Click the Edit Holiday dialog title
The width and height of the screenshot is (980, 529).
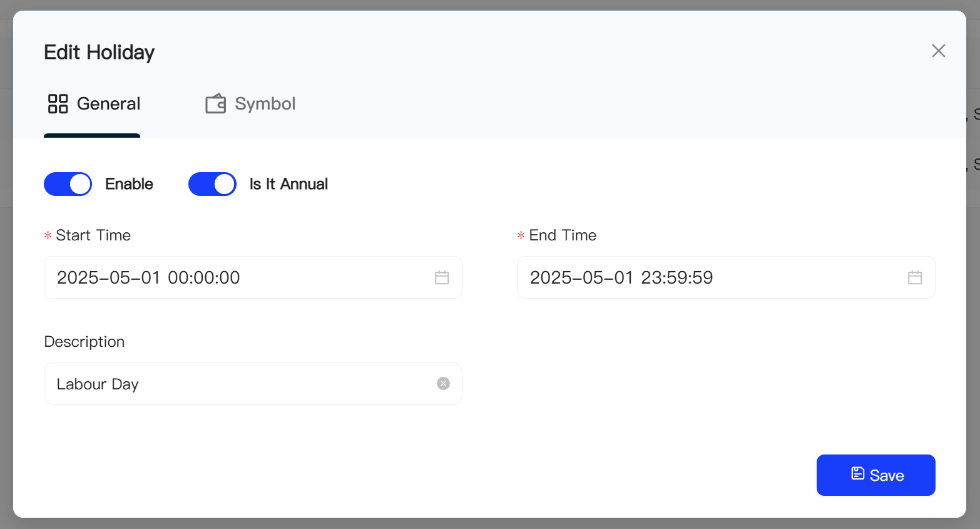click(99, 53)
